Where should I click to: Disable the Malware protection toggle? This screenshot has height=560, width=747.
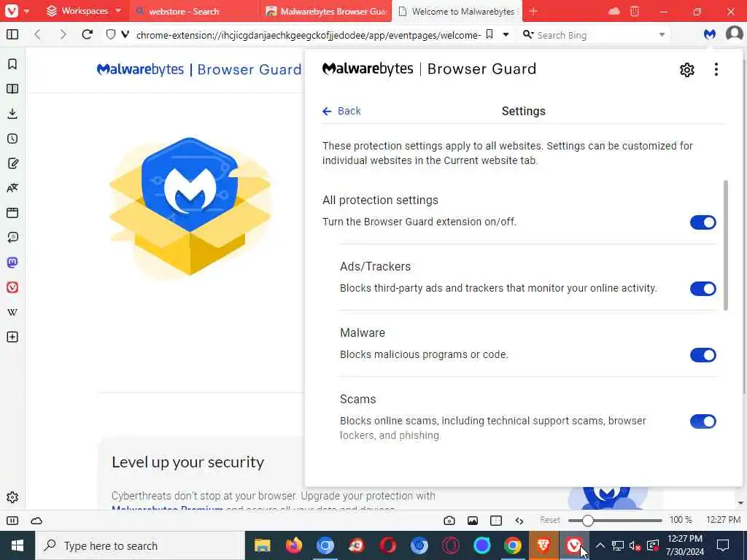coord(703,355)
